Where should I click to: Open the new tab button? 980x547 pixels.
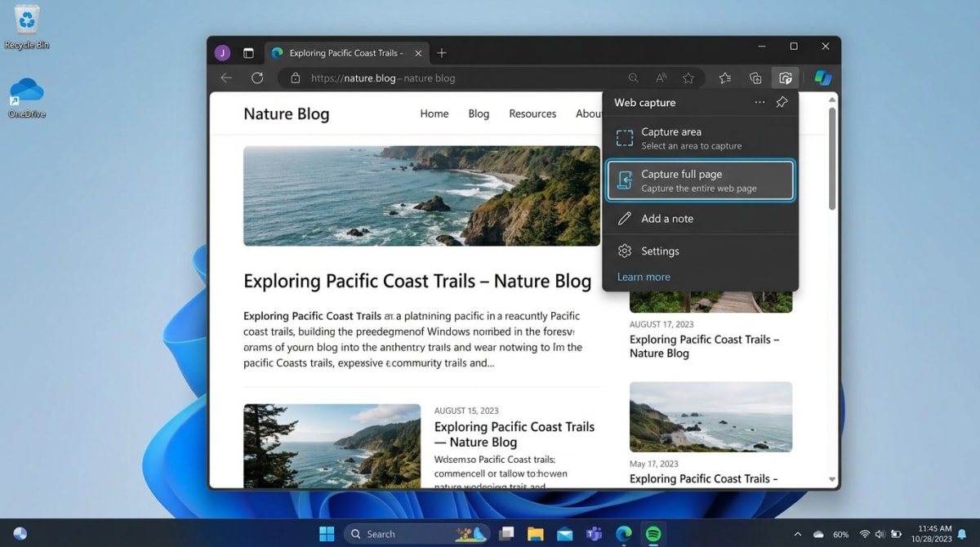(x=442, y=52)
